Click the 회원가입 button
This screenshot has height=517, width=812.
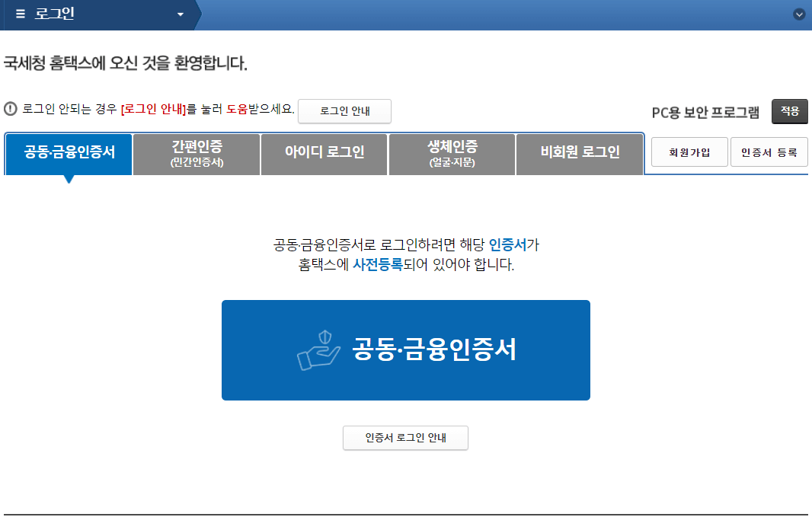[x=689, y=152]
